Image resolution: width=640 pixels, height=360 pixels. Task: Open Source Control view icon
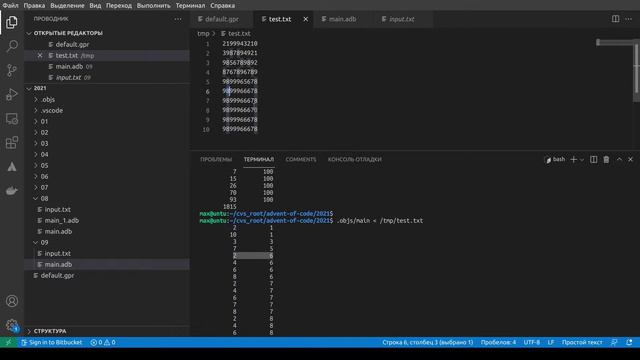coord(12,70)
